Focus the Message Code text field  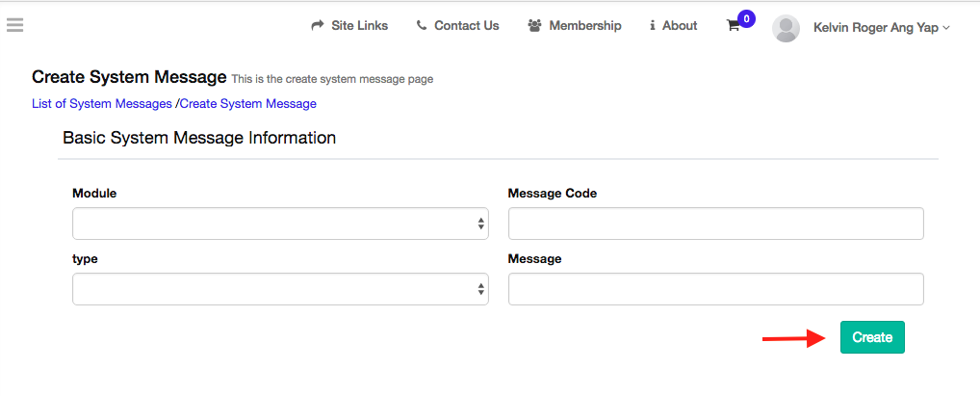[715, 224]
